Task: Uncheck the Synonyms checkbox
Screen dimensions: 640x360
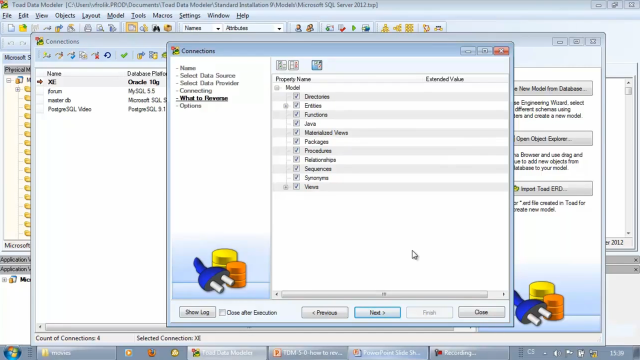Action: tap(297, 178)
